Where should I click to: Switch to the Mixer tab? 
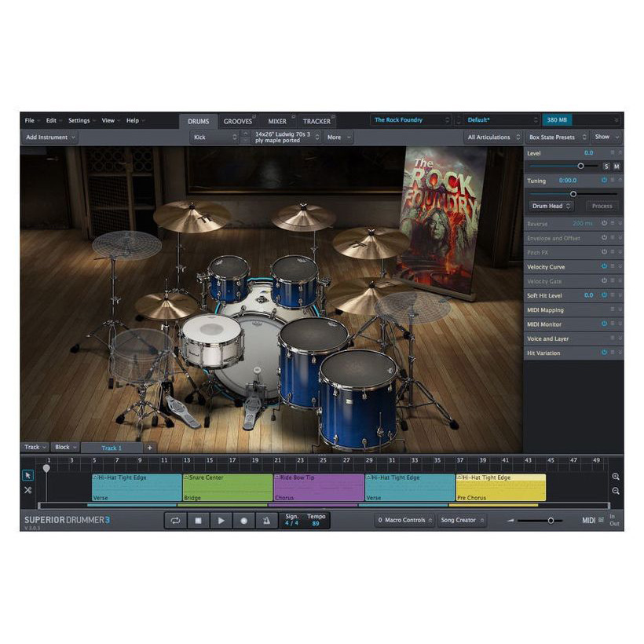277,121
